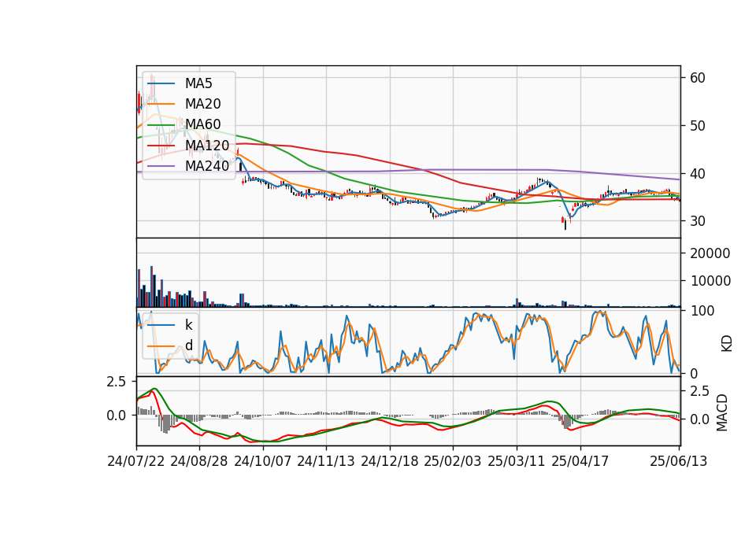Image resolution: width=756 pixels, height=543 pixels.
Task: Click the 25/02/03 date tick label
Action: [453, 461]
